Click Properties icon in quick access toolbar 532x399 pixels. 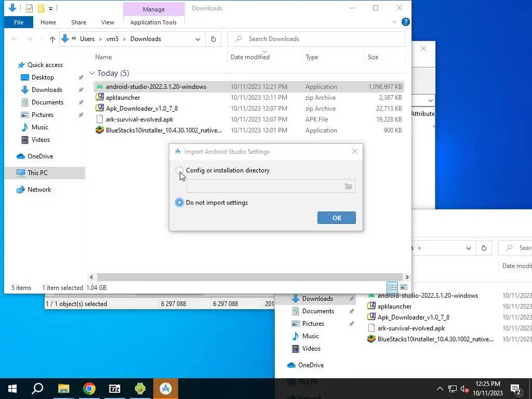(30, 8)
